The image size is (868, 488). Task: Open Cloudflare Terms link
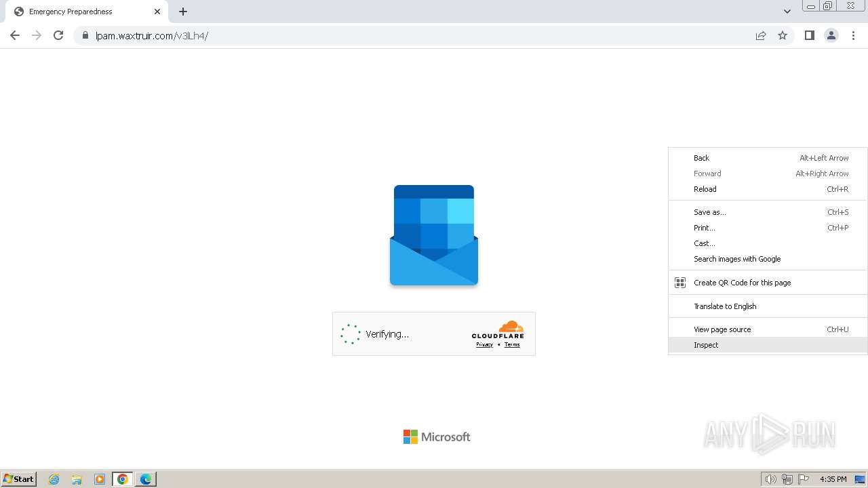click(x=512, y=344)
